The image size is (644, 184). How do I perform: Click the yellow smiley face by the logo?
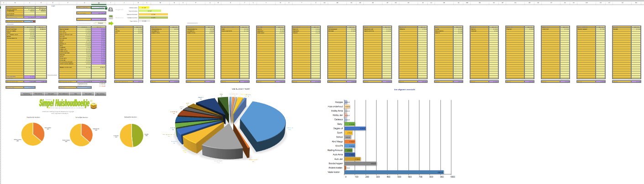(94, 106)
